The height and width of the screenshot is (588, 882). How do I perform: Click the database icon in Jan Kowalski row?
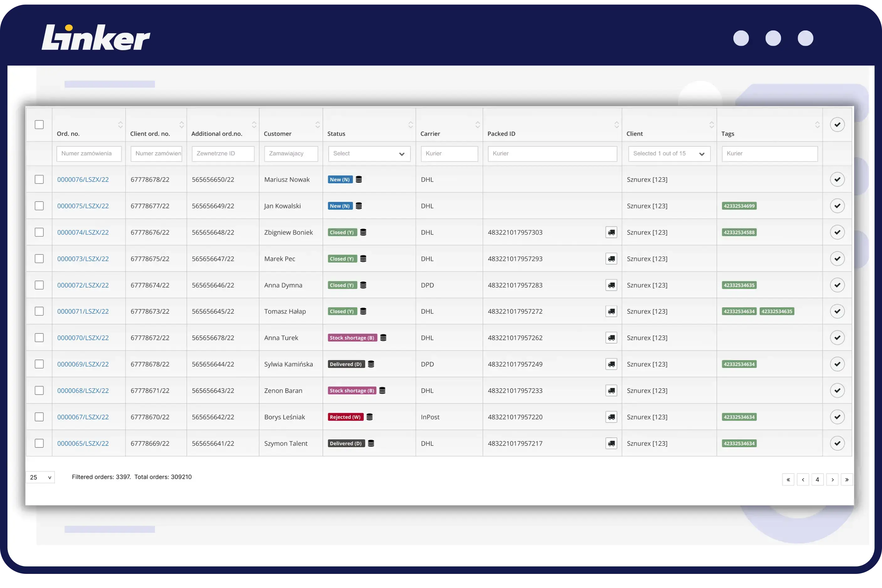359,206
